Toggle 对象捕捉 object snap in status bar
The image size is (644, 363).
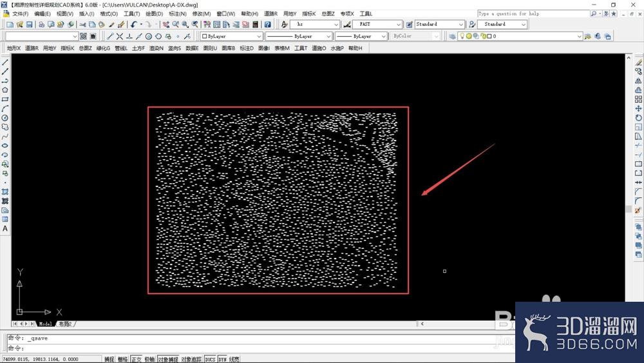tap(168, 359)
